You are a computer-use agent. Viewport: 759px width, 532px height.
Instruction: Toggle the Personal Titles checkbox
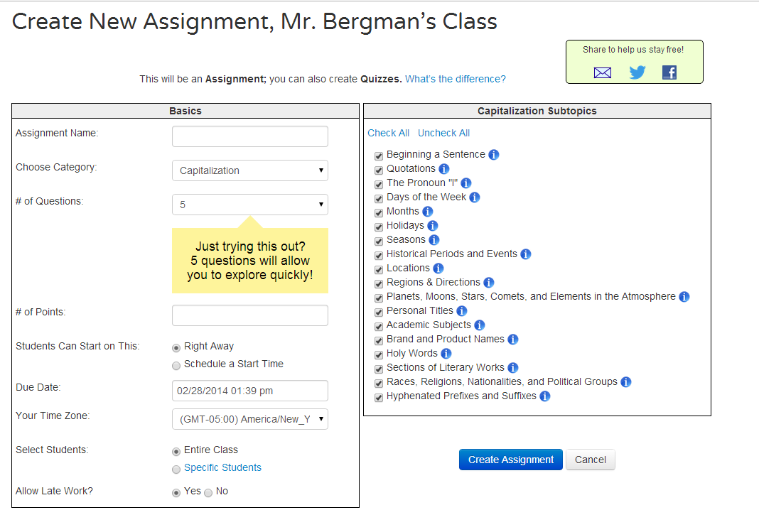point(378,312)
